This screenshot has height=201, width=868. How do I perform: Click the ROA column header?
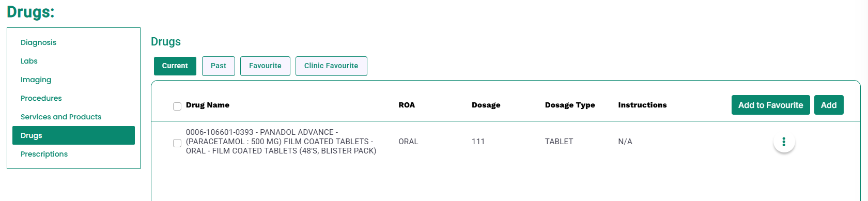[x=407, y=105]
